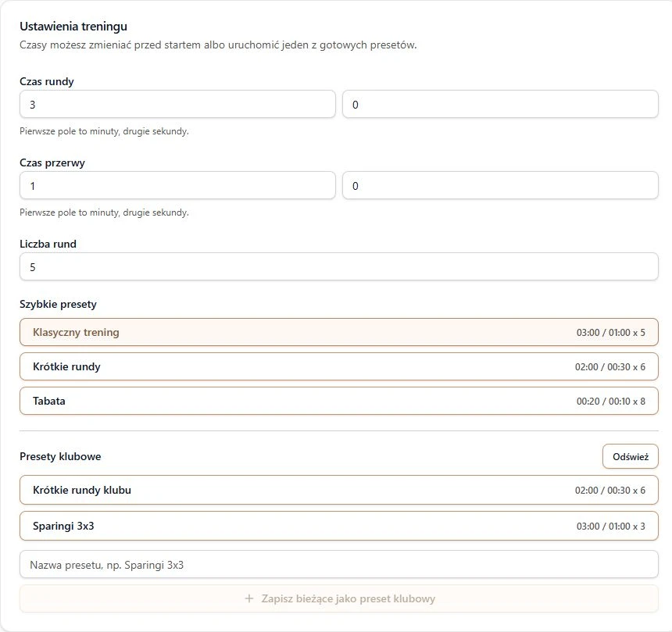Load the Tabata preset

click(339, 401)
